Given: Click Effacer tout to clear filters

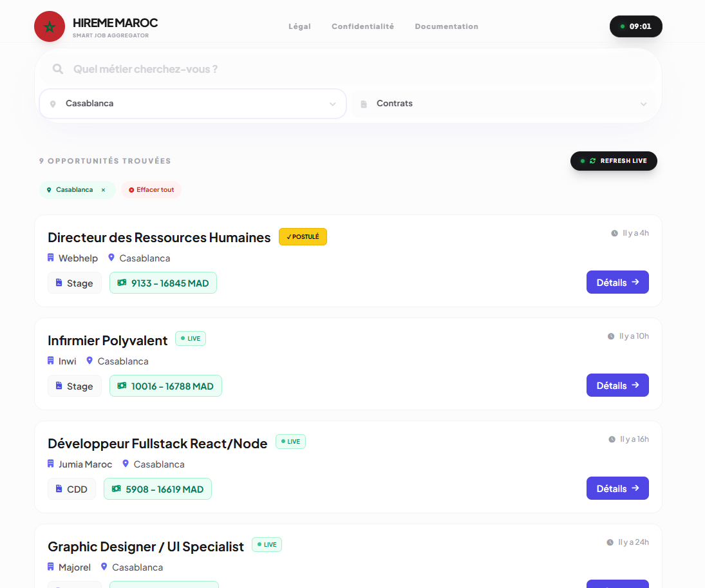Looking at the screenshot, I should pos(151,189).
